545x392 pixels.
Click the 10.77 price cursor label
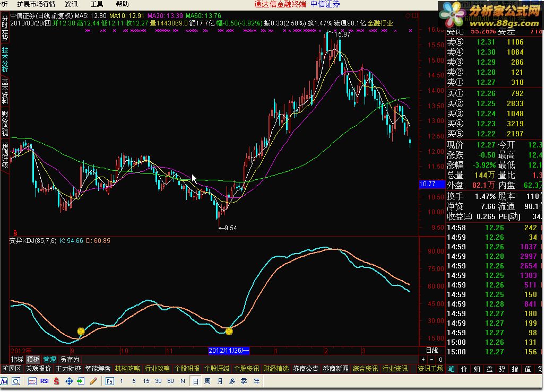pyautogui.click(x=432, y=184)
